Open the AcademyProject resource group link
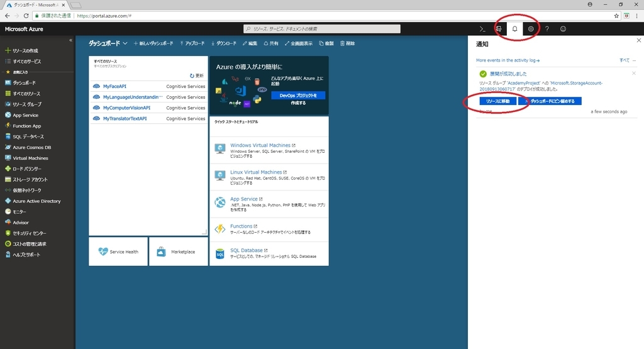This screenshot has height=349, width=644. 524,83
